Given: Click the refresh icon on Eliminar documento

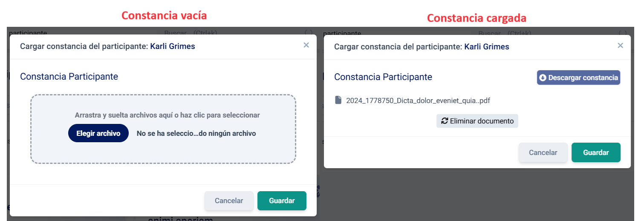Looking at the screenshot, I should 445,121.
